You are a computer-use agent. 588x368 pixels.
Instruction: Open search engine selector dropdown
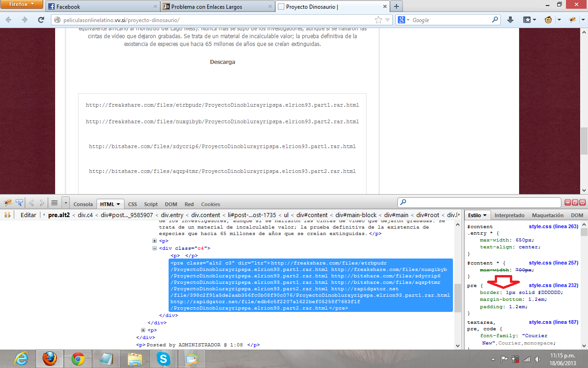pyautogui.click(x=403, y=20)
